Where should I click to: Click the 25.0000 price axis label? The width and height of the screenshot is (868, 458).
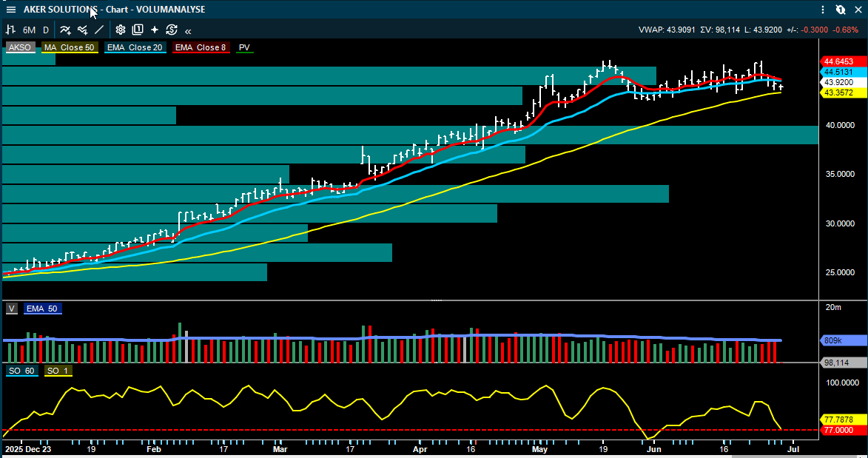[840, 272]
